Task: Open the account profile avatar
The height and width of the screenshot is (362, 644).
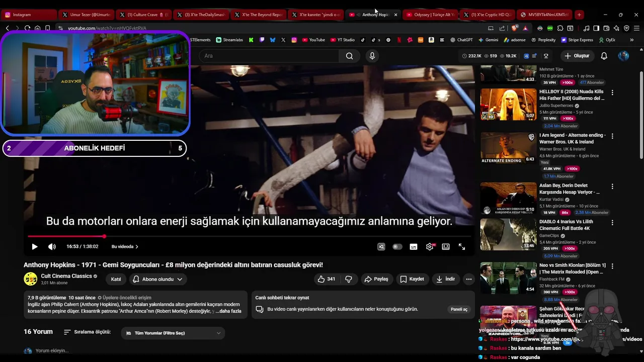Action: coord(623,56)
